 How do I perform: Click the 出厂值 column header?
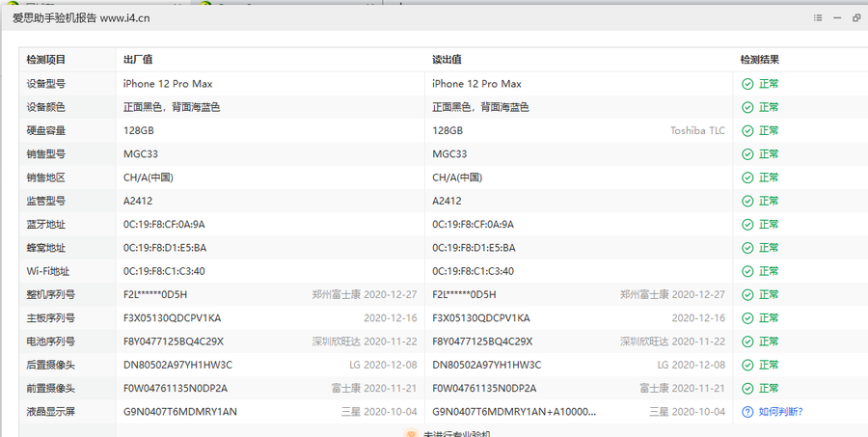click(x=138, y=60)
